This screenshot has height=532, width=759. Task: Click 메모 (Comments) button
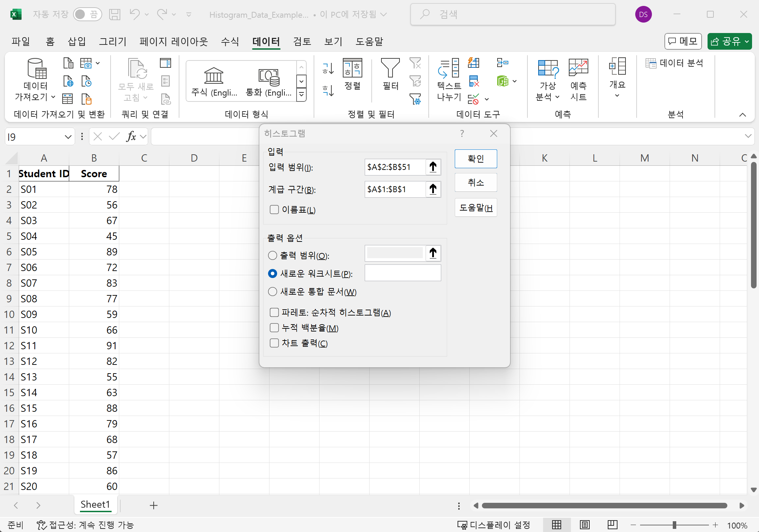point(683,41)
